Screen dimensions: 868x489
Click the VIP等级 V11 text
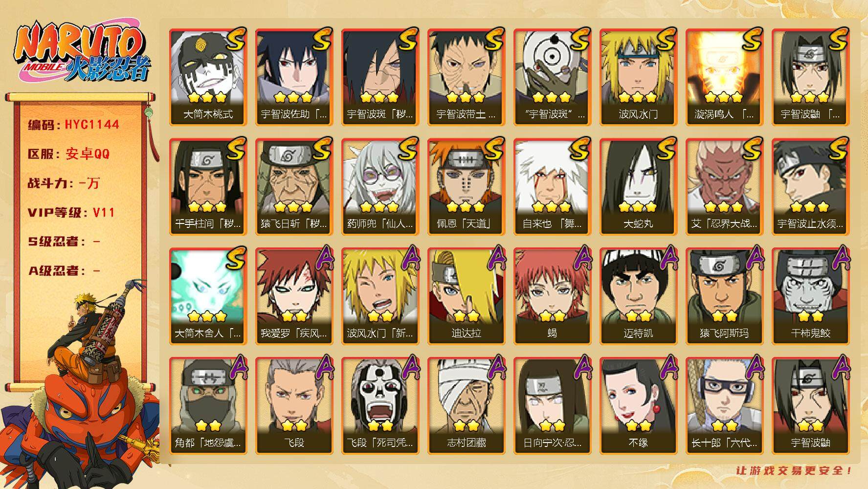(x=71, y=212)
